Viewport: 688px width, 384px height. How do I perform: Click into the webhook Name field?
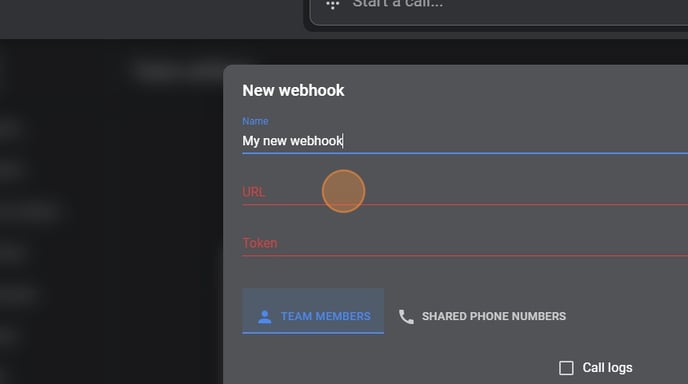click(x=465, y=141)
